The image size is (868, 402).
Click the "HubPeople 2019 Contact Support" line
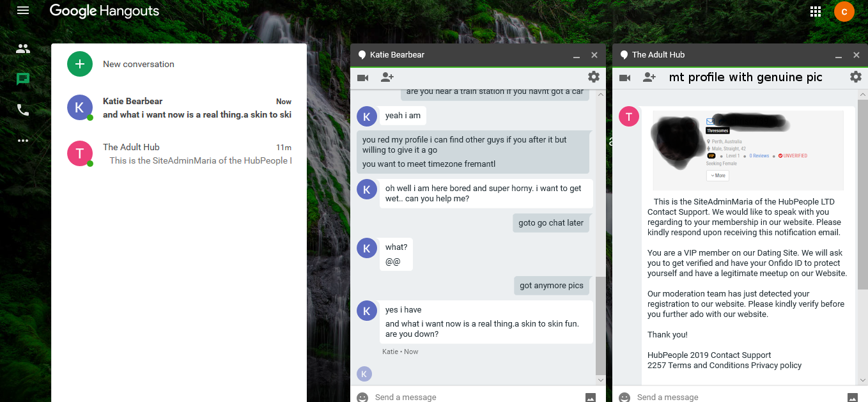coord(709,355)
